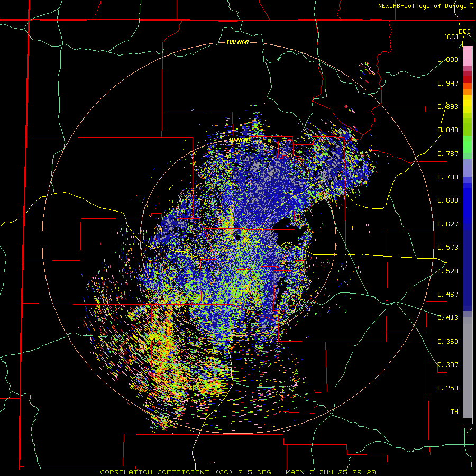This screenshot has width=476, height=476.
Task: Click the 0.840 legend value
Action: 448,130
